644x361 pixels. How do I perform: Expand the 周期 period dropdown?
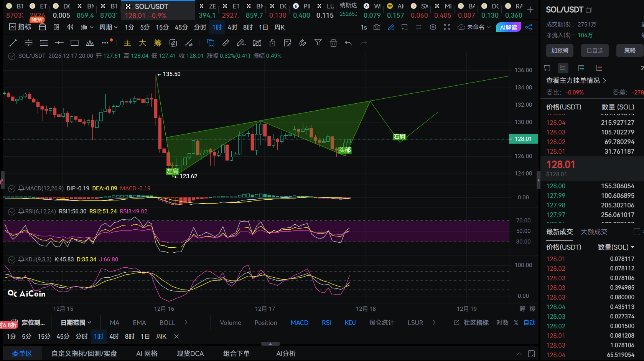(109, 27)
